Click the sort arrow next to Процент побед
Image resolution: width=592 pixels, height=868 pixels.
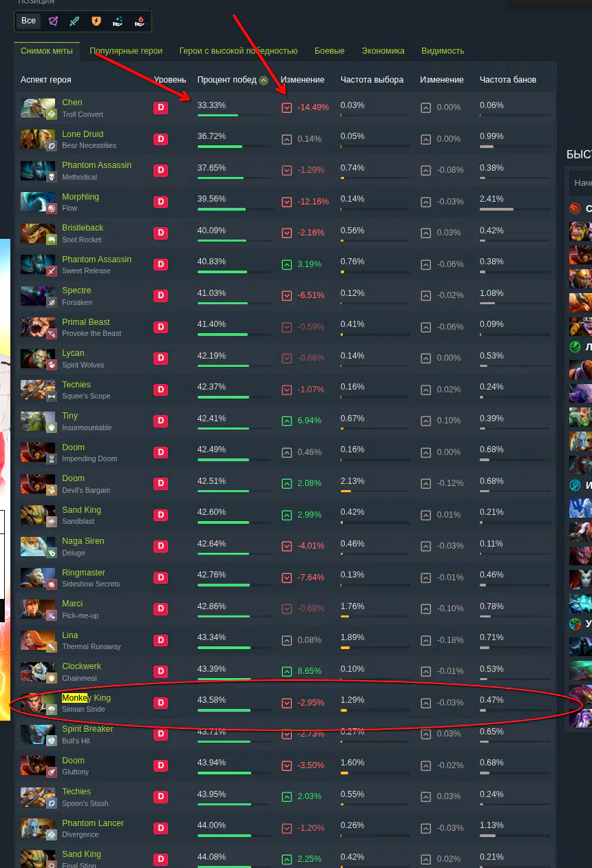point(264,80)
